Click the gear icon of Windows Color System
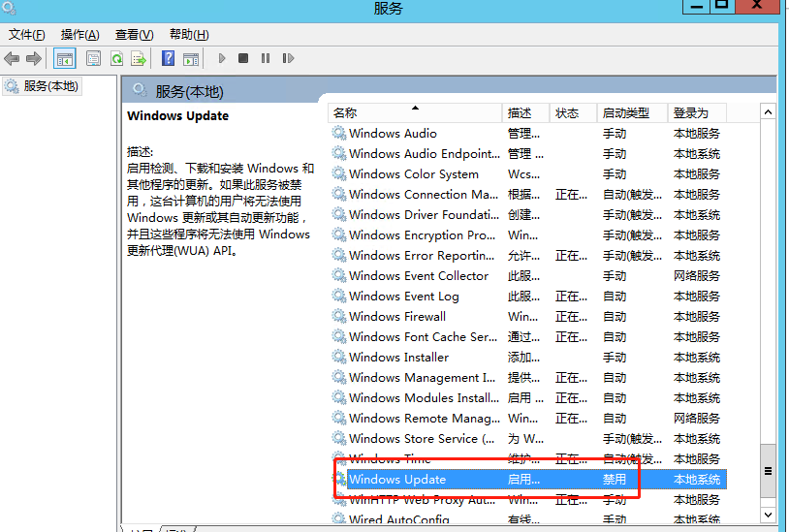Image resolution: width=789 pixels, height=532 pixels. 339,174
